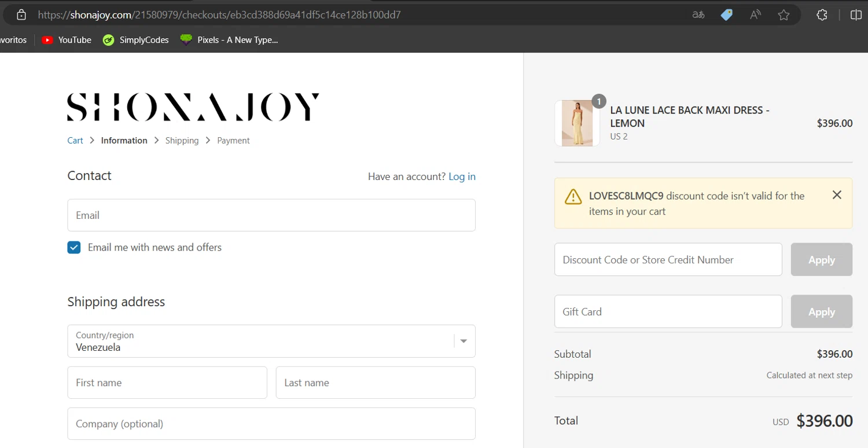Click the site lock icon in address bar
This screenshot has height=448, width=868.
(x=21, y=15)
